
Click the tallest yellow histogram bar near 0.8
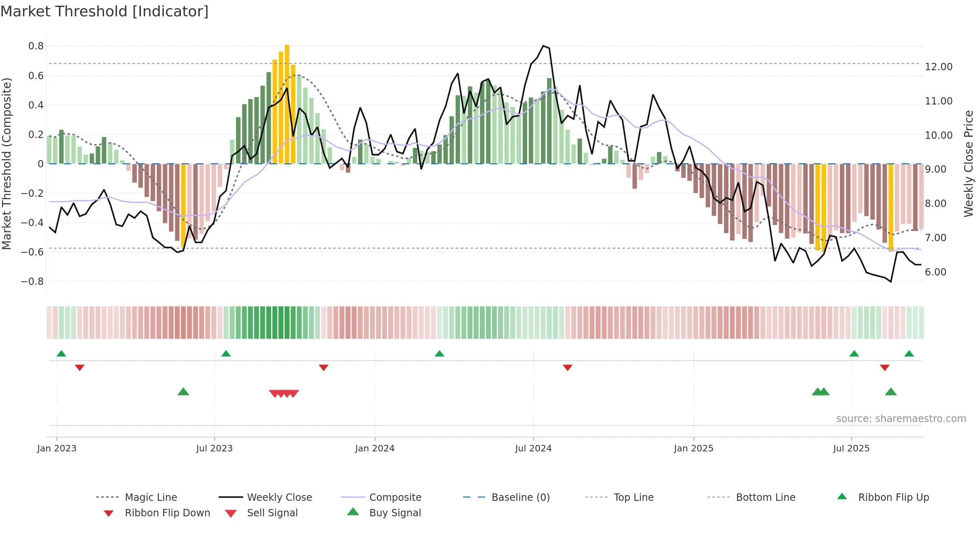[x=287, y=104]
